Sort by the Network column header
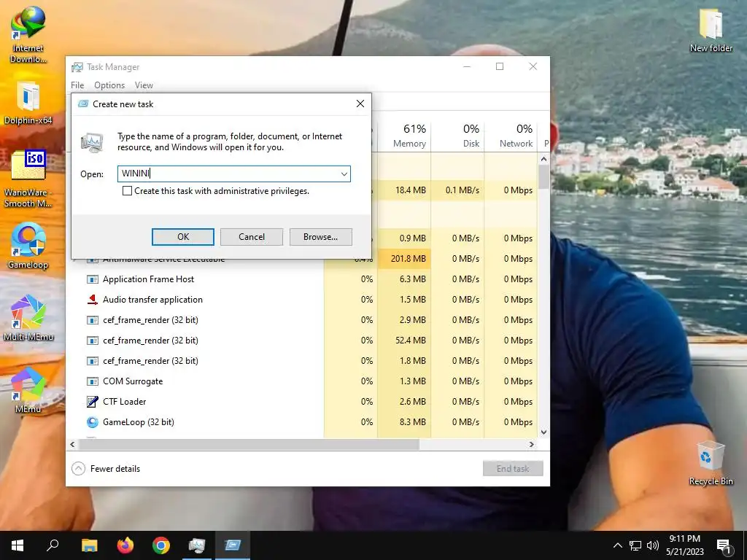 [x=511, y=136]
